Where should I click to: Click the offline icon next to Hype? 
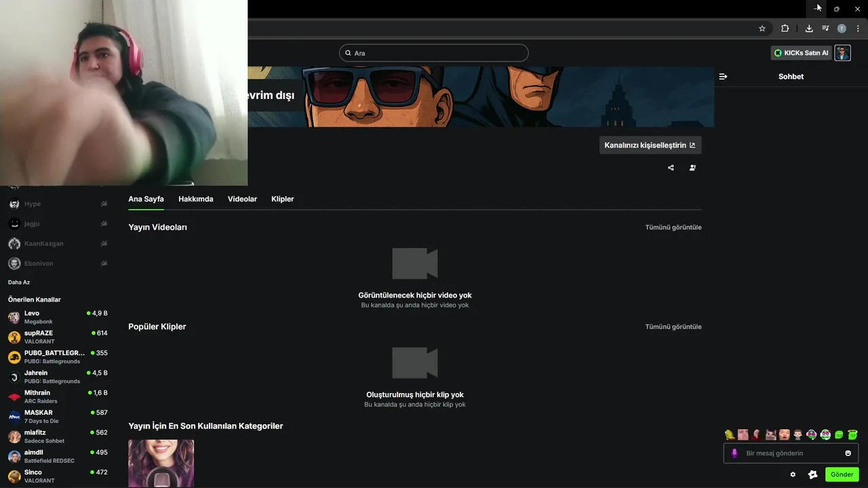tap(104, 204)
